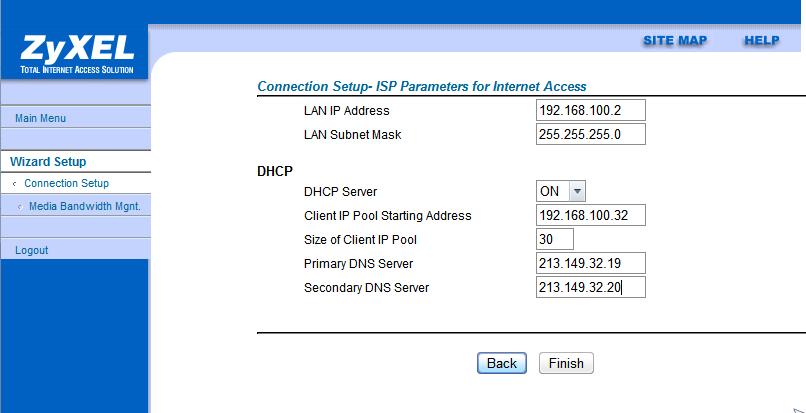Image resolution: width=806 pixels, height=413 pixels.
Task: Click the Size of Client IP Pool field
Action: (x=555, y=239)
